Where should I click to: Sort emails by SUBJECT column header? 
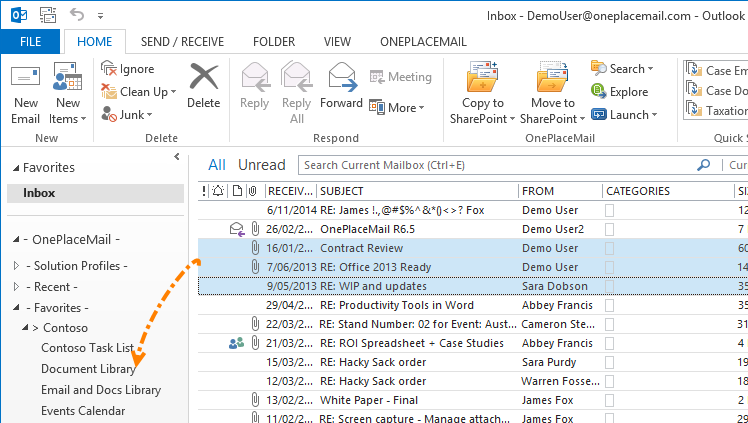(342, 191)
